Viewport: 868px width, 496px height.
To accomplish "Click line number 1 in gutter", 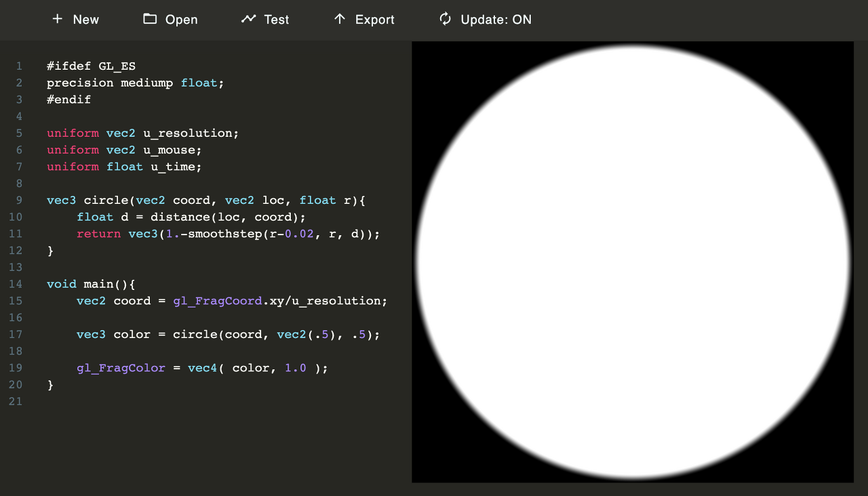I will point(19,66).
